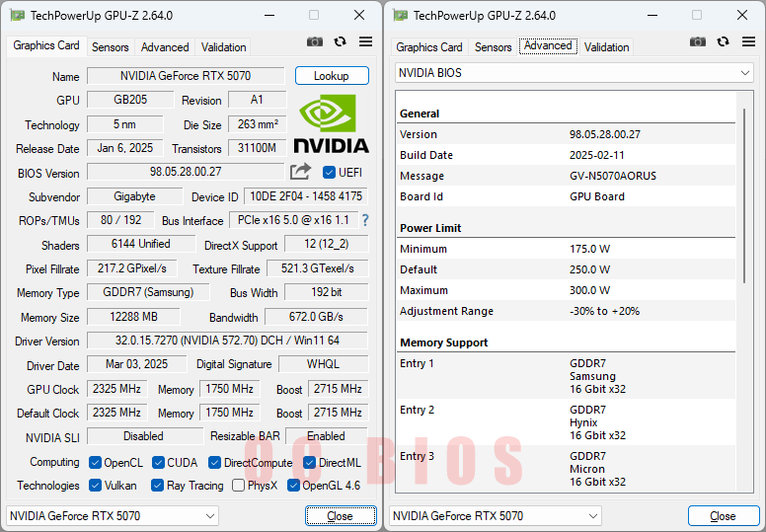766x532 pixels.
Task: Click the refresh icon in left window
Action: [340, 42]
